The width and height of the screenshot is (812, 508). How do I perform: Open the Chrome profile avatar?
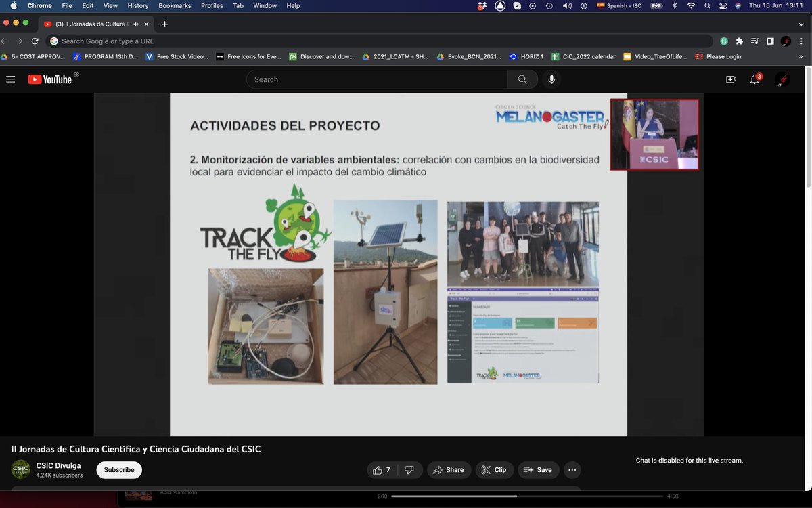click(786, 41)
